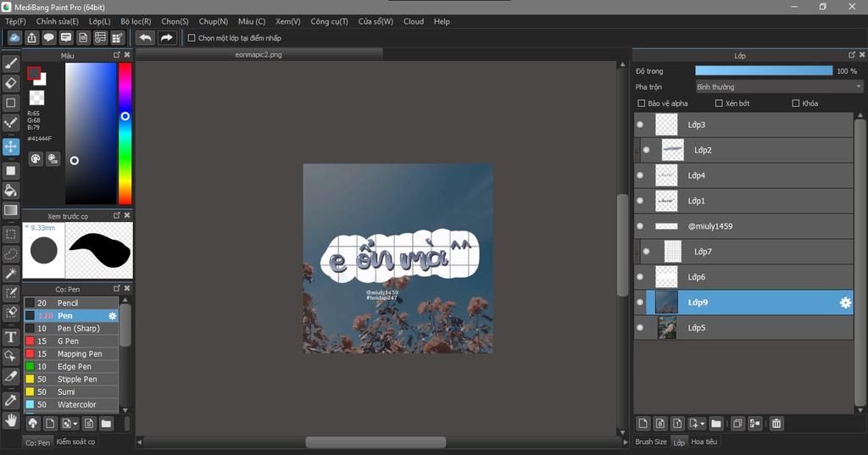Screen dimensions: 868x455
Task: Open the Help menu
Action: click(442, 21)
